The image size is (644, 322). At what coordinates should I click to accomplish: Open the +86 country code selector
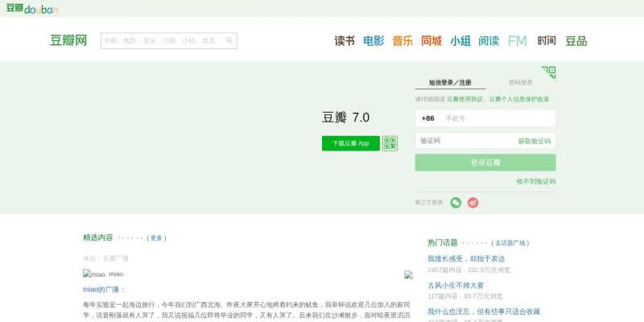pyautogui.click(x=427, y=118)
